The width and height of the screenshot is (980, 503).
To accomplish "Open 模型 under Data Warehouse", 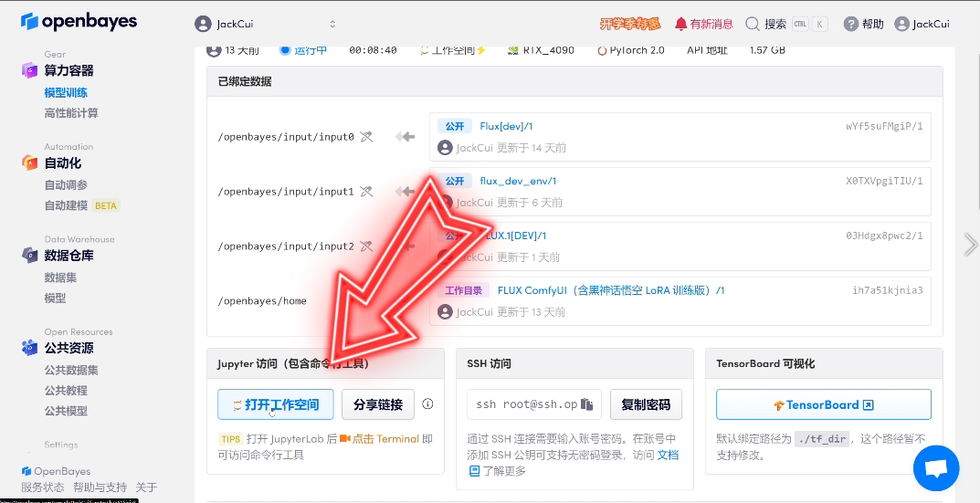I will coord(55,298).
